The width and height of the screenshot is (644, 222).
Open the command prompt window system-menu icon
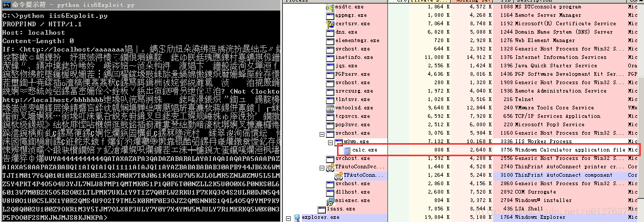pyautogui.click(x=5, y=4)
